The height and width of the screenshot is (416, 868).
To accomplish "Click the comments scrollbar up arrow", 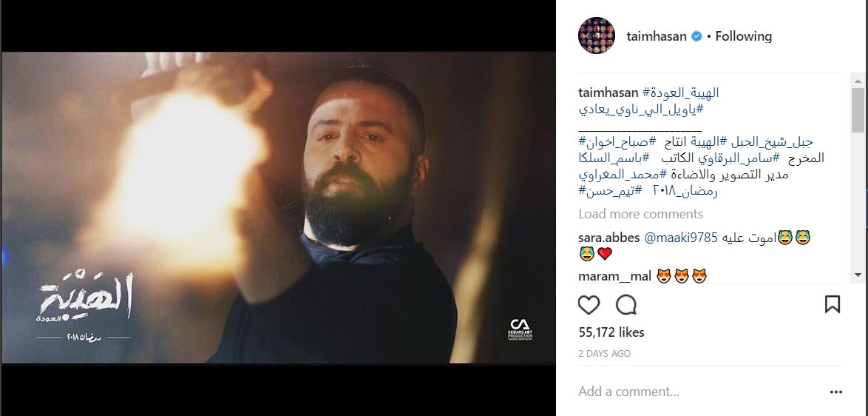I will [x=858, y=81].
